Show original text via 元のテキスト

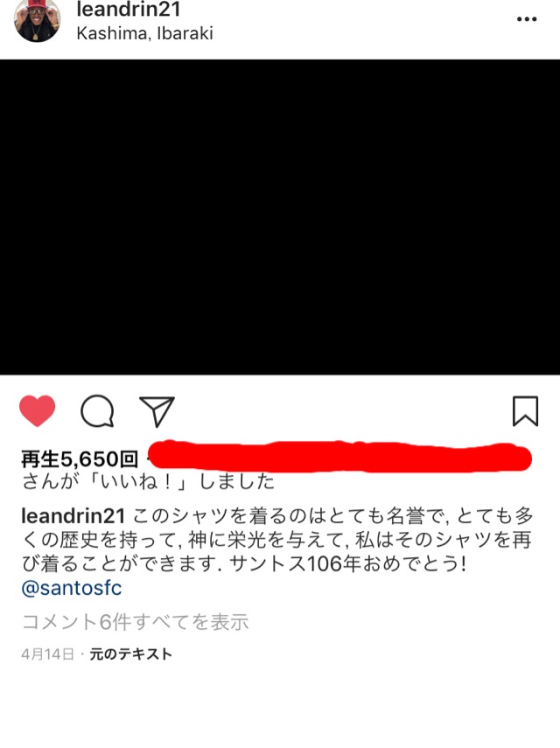point(130,654)
